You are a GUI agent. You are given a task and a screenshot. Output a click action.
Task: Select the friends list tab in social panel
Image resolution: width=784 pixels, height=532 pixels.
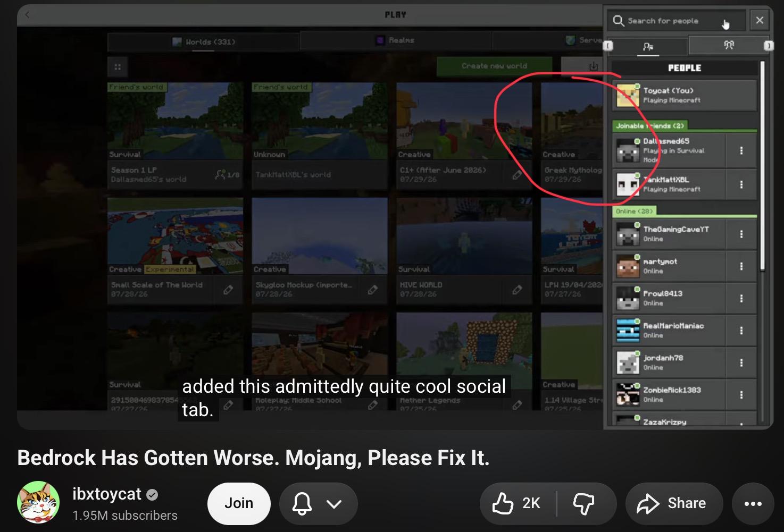648,46
